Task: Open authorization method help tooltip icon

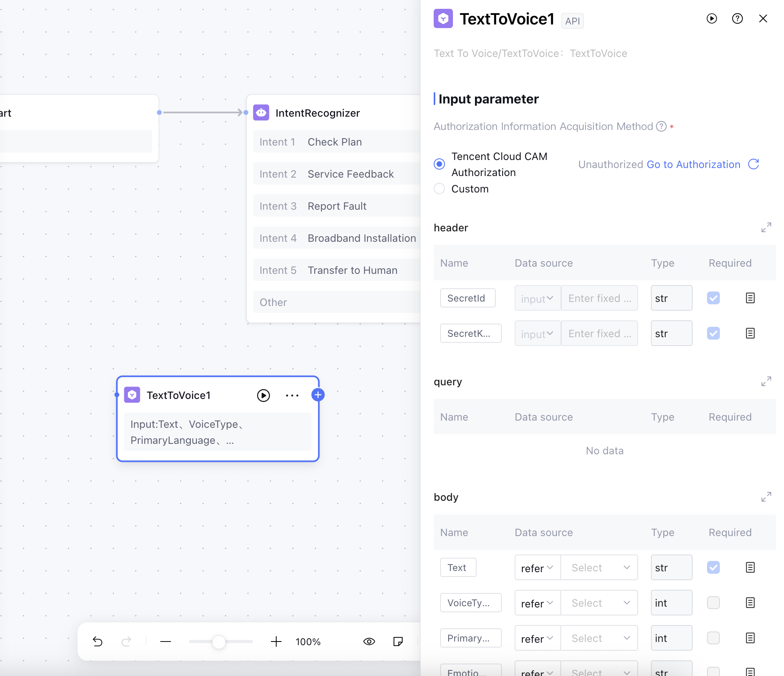Action: (661, 126)
